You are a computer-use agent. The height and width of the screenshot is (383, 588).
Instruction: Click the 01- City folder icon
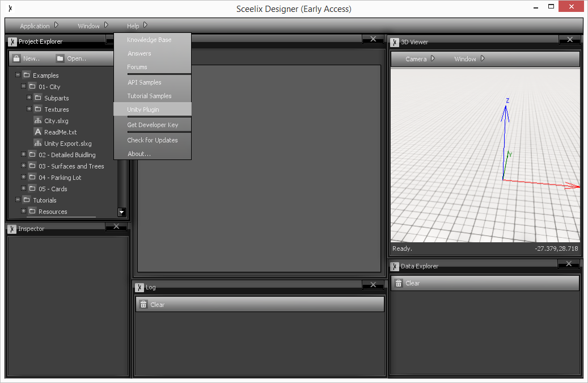[x=32, y=86]
